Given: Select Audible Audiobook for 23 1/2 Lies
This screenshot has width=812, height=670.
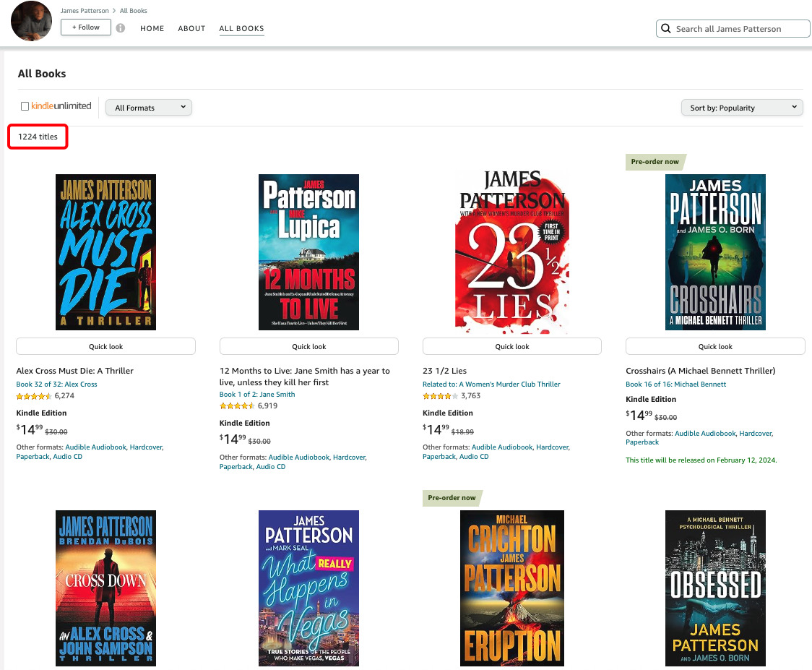Looking at the screenshot, I should tap(502, 447).
